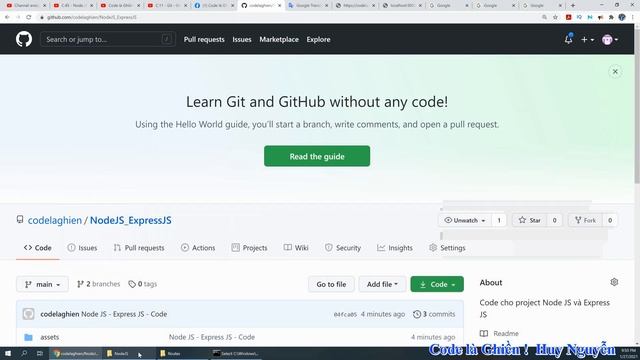Select the Actions tab
The image size is (640, 360).
point(198,248)
